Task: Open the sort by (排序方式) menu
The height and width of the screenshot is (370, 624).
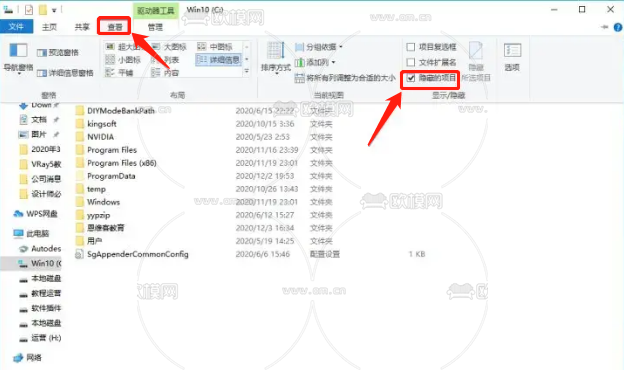Action: click(275, 58)
